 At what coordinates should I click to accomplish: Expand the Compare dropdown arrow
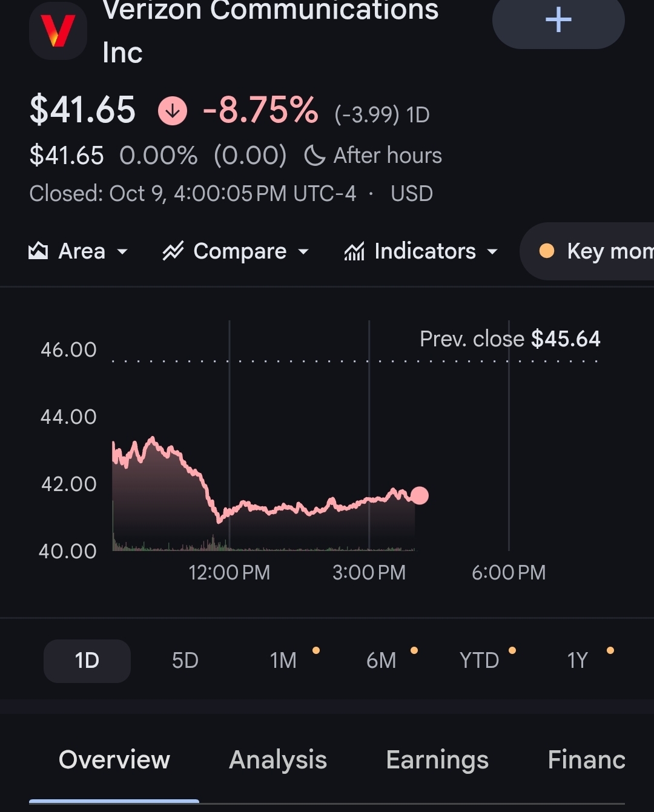(303, 251)
